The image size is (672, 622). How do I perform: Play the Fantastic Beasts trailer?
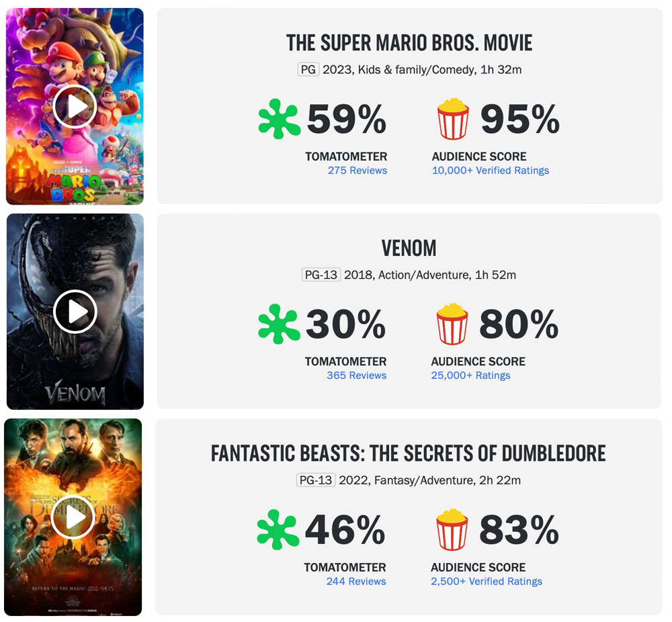pyautogui.click(x=73, y=517)
